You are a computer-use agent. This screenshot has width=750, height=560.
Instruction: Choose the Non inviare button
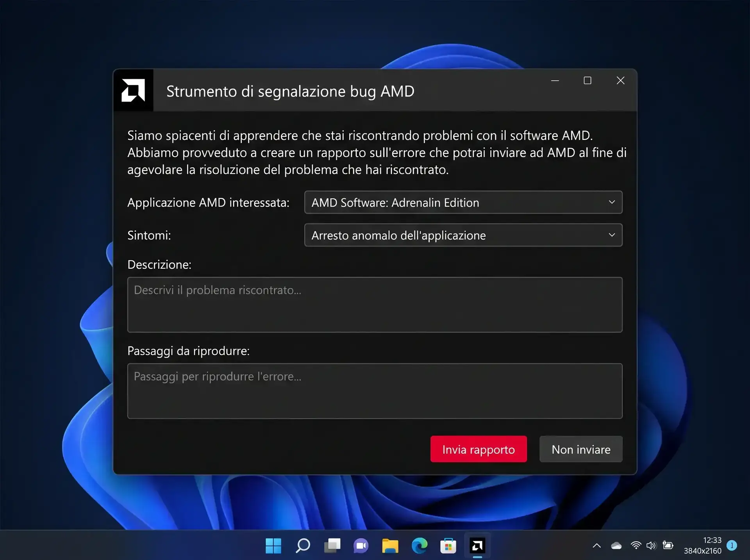click(x=581, y=449)
